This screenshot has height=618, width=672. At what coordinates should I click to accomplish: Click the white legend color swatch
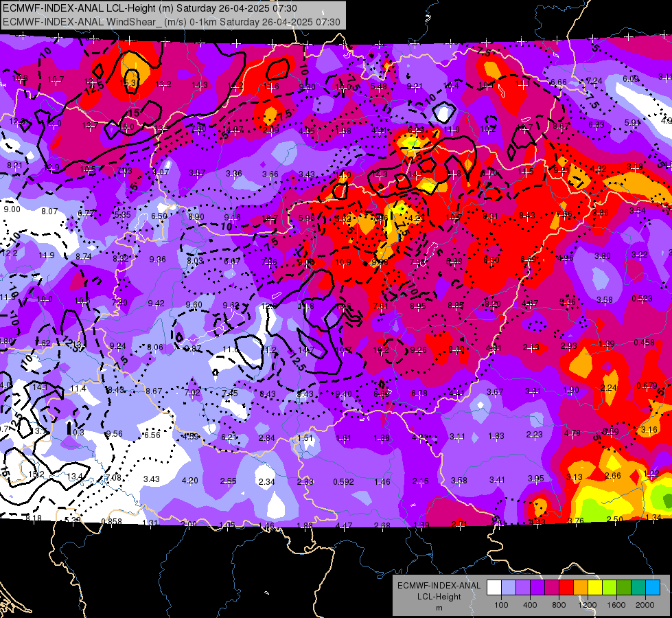pos(494,588)
